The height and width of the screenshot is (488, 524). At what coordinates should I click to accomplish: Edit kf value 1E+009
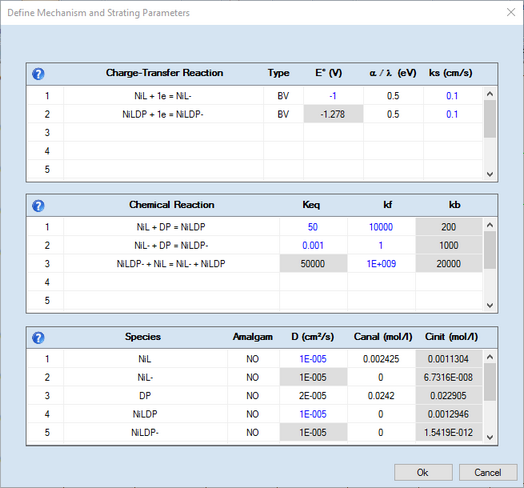[381, 264]
